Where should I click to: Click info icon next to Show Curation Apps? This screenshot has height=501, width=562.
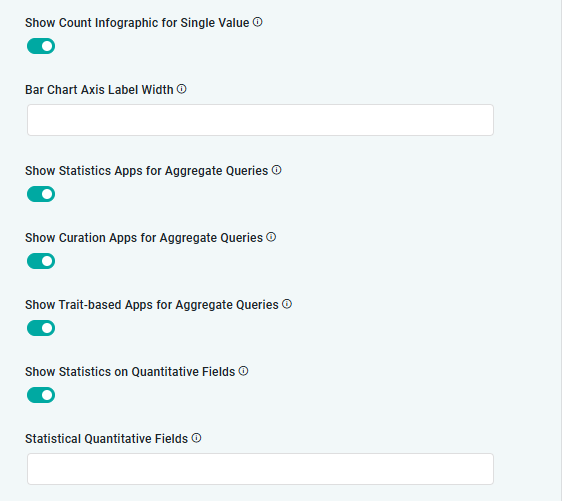coord(271,237)
